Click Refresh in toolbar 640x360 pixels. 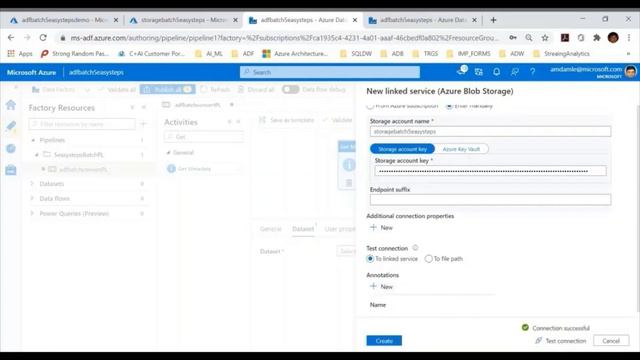[216, 89]
